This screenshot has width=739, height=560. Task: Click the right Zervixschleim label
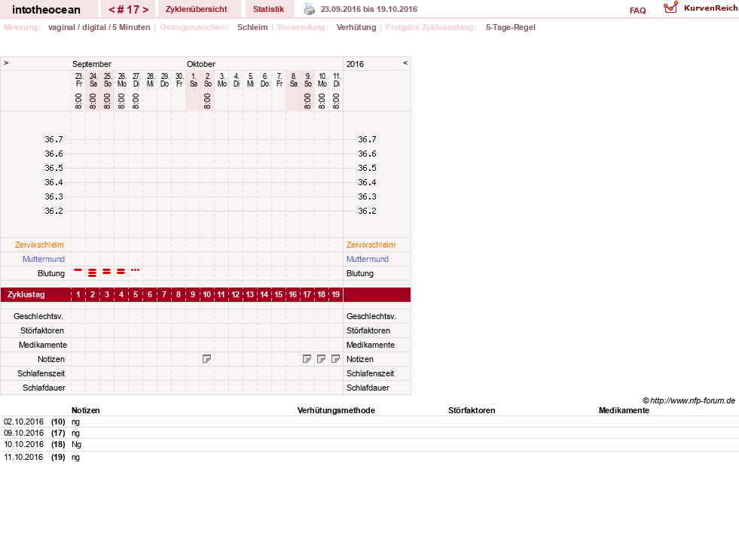[371, 245]
